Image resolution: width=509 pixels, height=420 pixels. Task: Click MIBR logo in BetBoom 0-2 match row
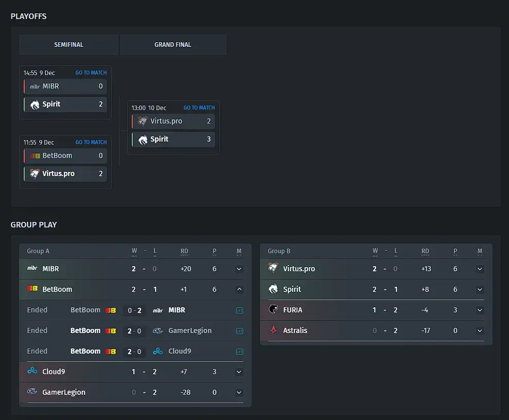point(158,310)
